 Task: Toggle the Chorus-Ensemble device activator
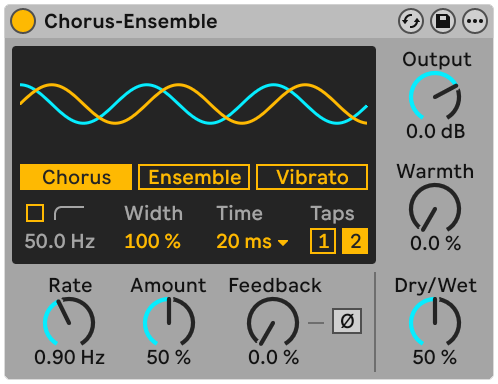(x=23, y=21)
